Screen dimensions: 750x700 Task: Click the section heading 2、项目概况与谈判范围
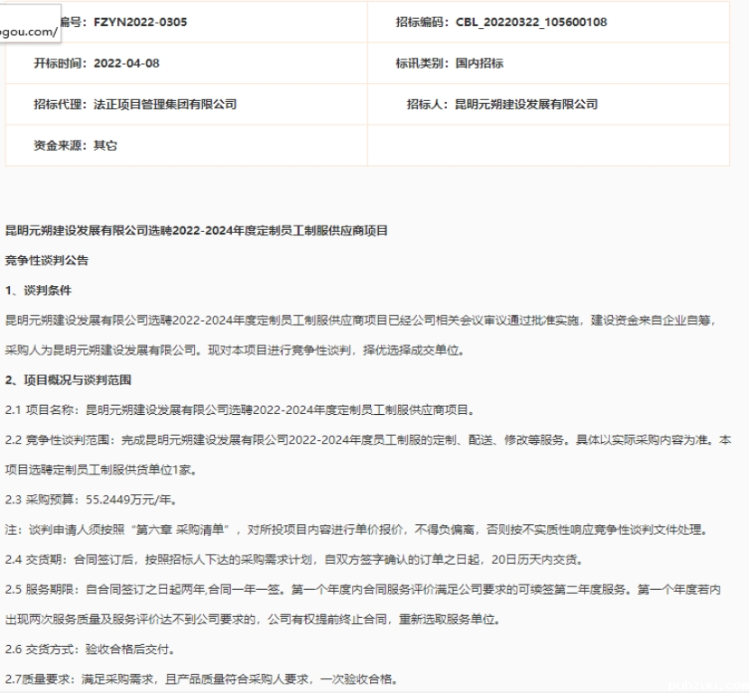(69, 381)
